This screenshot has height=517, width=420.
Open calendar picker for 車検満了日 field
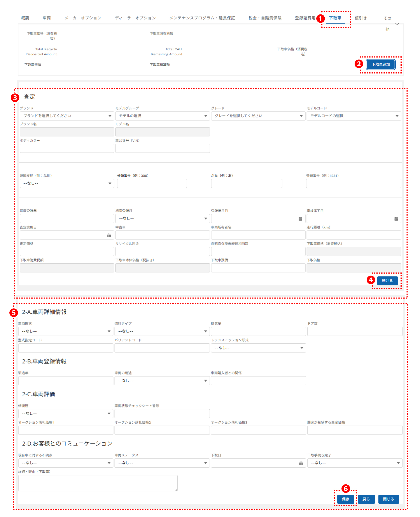click(x=396, y=219)
